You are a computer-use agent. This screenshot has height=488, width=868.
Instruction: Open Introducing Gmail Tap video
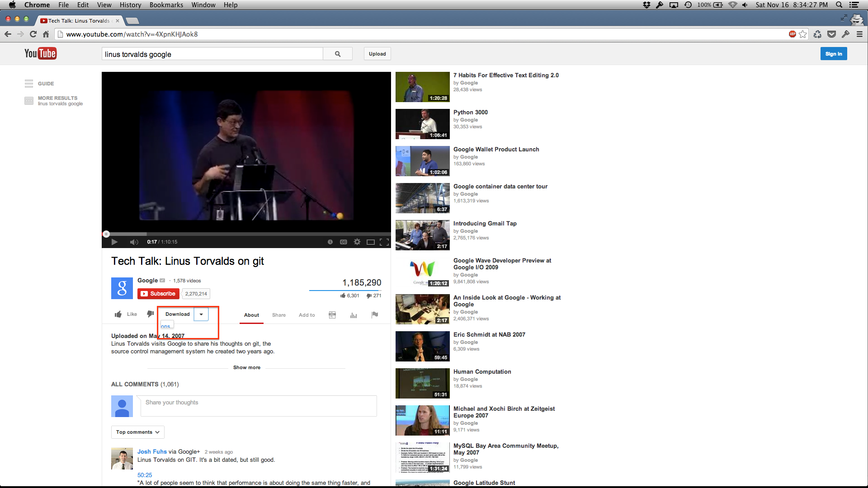(x=485, y=223)
